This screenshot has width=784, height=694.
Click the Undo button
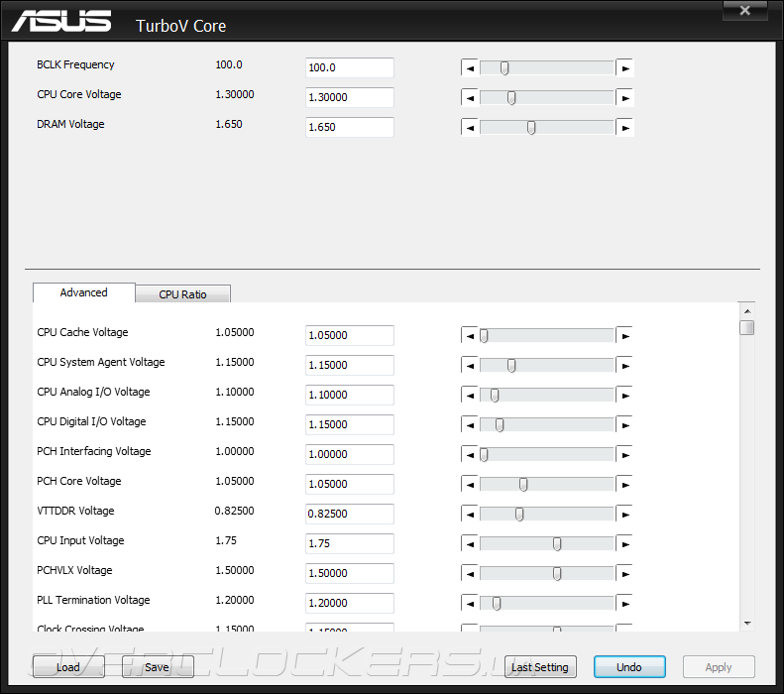pos(629,667)
